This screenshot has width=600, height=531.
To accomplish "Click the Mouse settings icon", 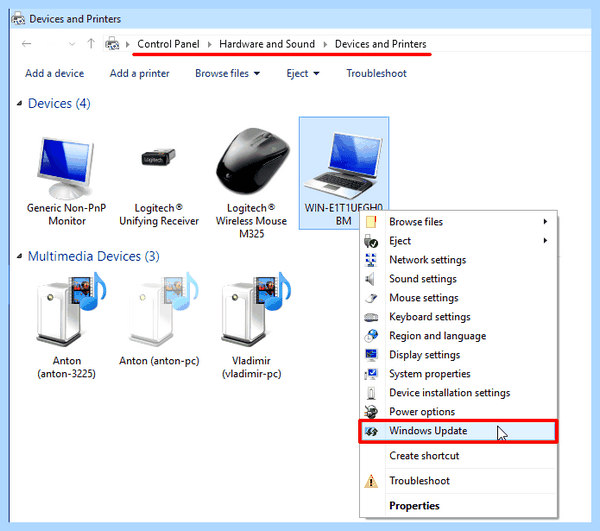I will coord(371,298).
